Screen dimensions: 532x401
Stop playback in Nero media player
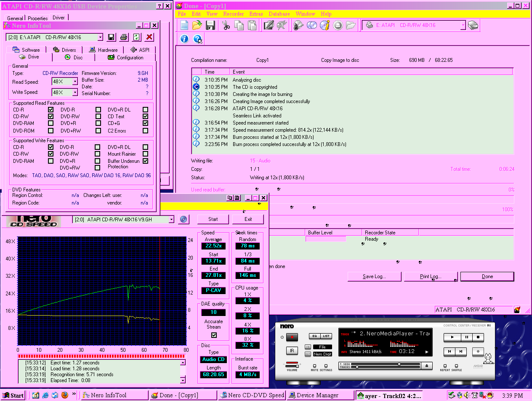(478, 337)
